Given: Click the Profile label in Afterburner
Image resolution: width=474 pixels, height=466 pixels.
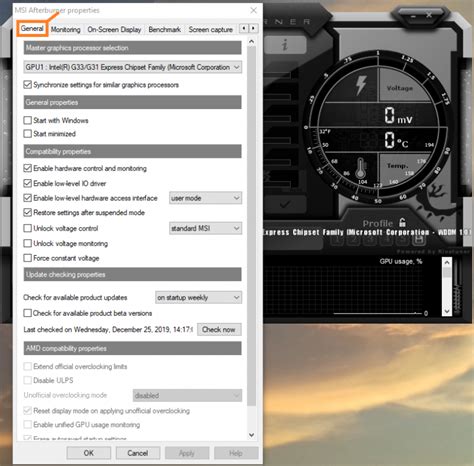Looking at the screenshot, I should [x=378, y=223].
